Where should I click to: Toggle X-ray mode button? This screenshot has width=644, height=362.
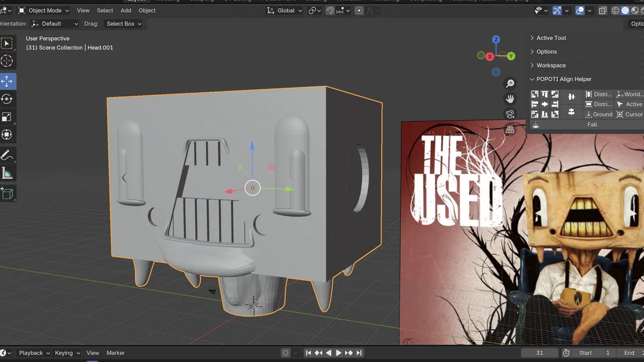pos(602,10)
